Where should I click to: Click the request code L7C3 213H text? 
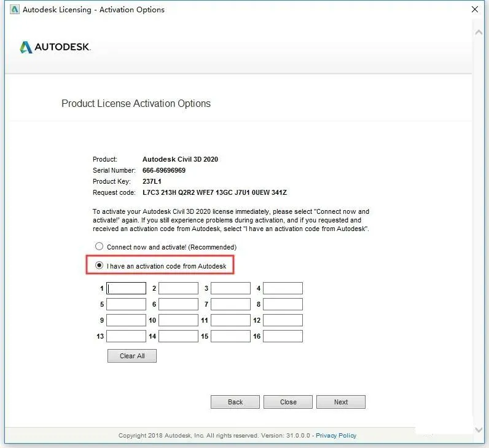pos(214,192)
